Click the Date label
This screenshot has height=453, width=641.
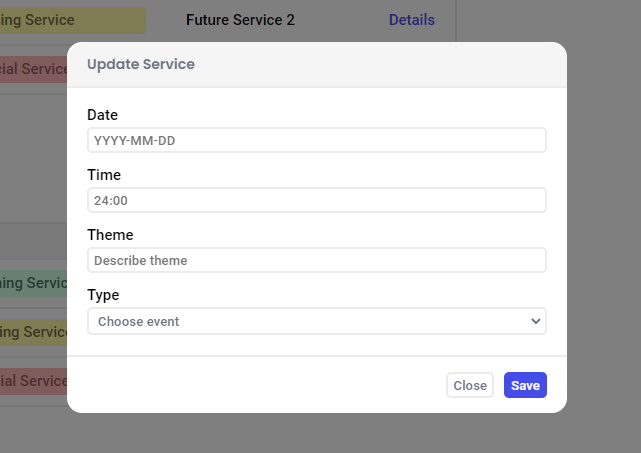pos(102,115)
